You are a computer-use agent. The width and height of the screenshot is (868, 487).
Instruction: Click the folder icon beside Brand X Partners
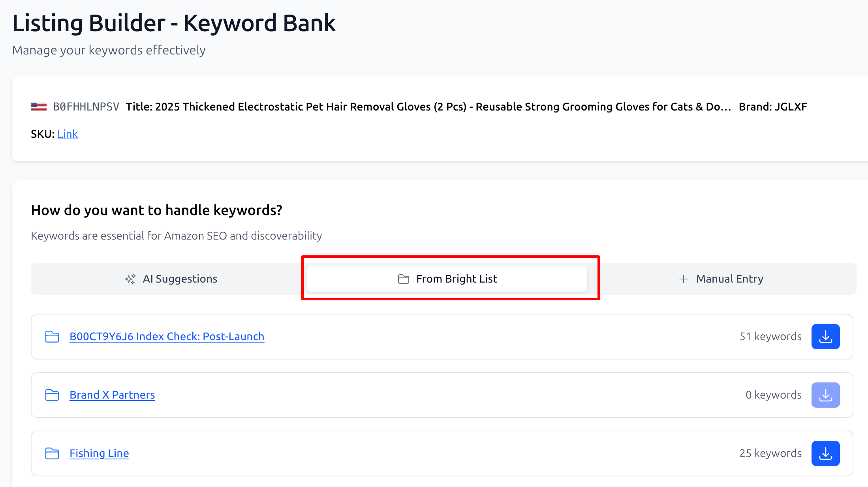pos(52,395)
